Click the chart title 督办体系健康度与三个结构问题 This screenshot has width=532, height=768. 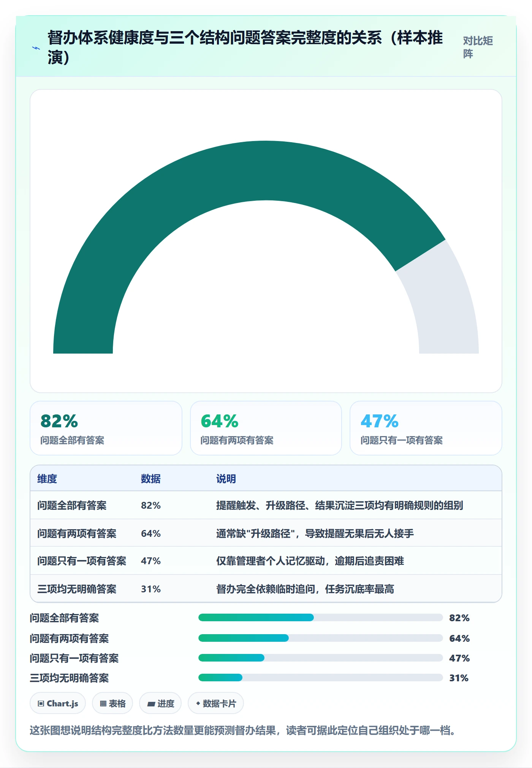245,48
